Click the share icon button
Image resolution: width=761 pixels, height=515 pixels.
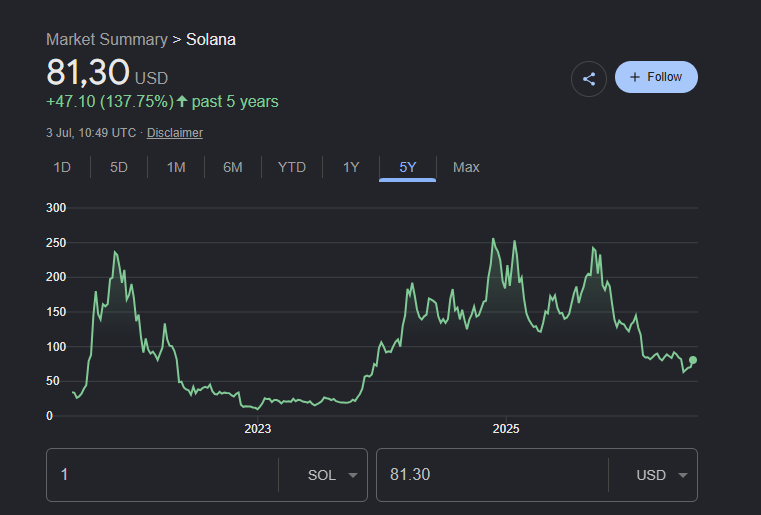pyautogui.click(x=589, y=79)
